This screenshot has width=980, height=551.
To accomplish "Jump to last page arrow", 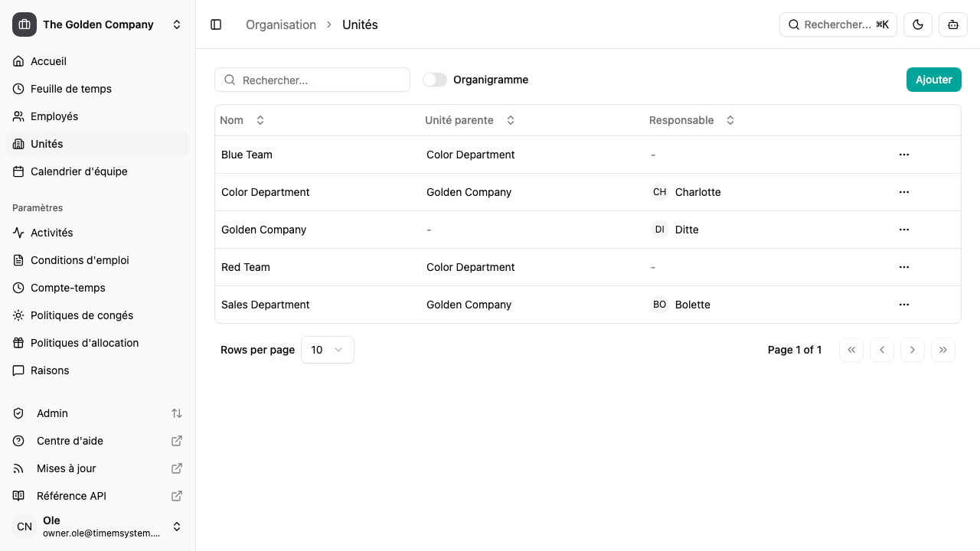I will click(x=942, y=350).
